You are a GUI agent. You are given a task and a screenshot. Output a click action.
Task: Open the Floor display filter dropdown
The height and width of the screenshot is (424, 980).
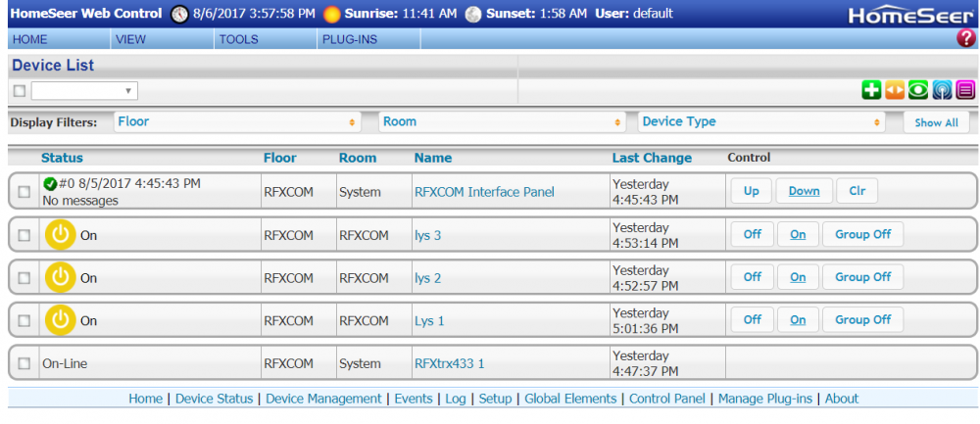point(235,122)
